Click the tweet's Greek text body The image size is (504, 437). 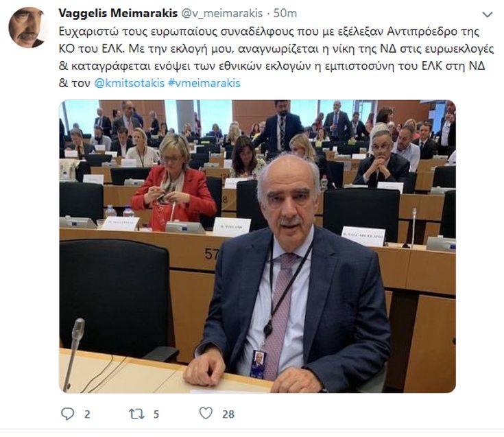276,58
